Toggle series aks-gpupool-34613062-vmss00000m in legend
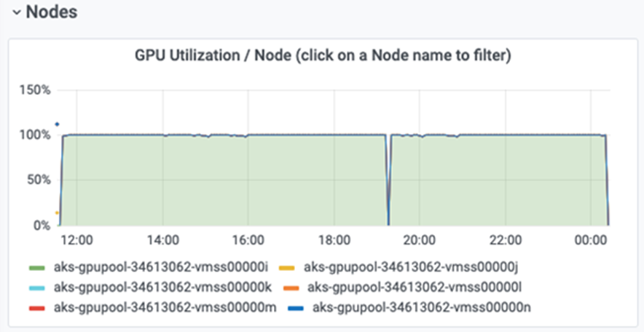Screen dimensions: 644x332 (165, 307)
